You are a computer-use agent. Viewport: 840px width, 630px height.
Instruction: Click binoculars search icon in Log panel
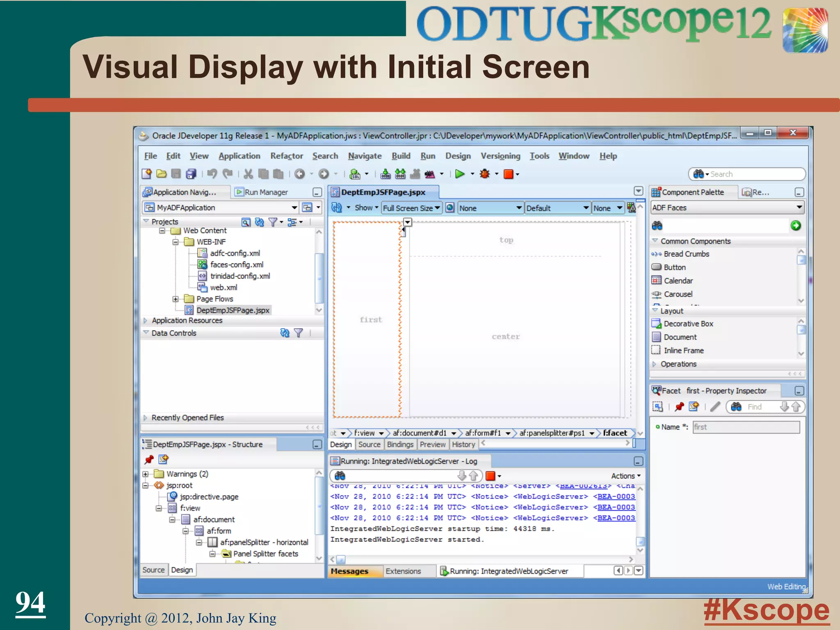pos(340,476)
